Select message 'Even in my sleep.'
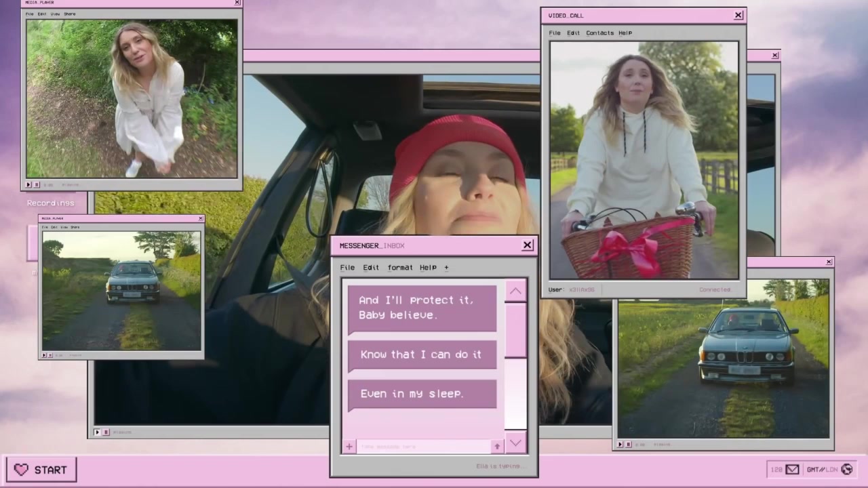Viewport: 868px width, 488px height. click(422, 394)
